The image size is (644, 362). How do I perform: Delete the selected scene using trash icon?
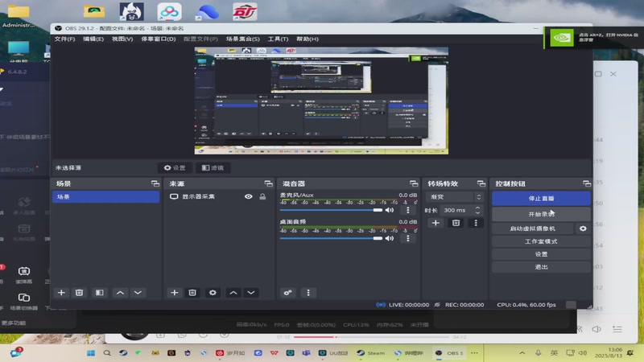[x=79, y=293]
